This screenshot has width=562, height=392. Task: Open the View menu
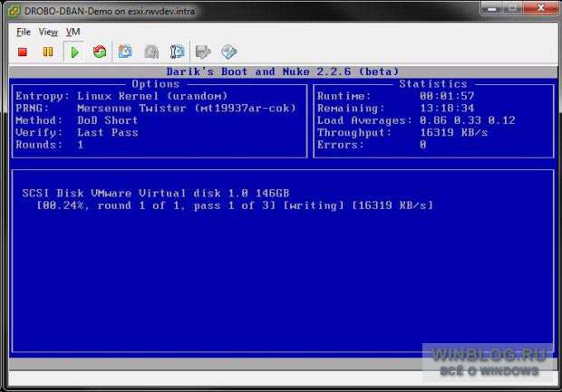pyautogui.click(x=48, y=32)
